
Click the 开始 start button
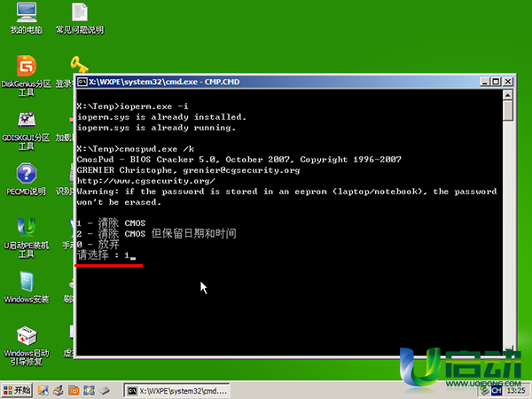[x=17, y=390]
